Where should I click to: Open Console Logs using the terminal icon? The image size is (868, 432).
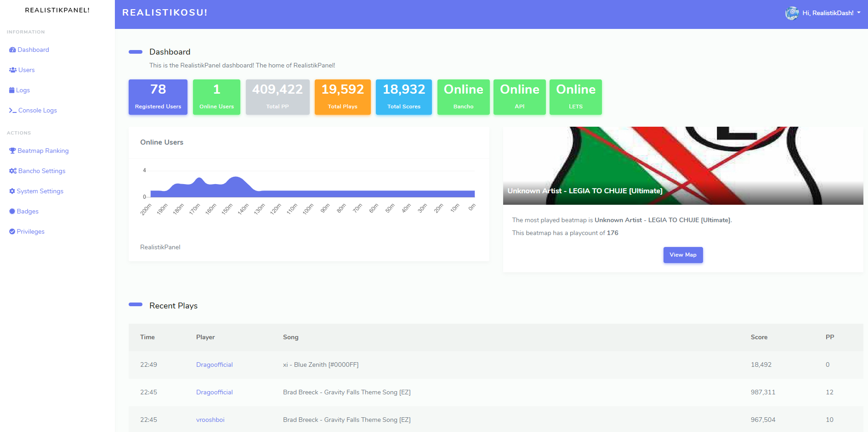(x=12, y=110)
